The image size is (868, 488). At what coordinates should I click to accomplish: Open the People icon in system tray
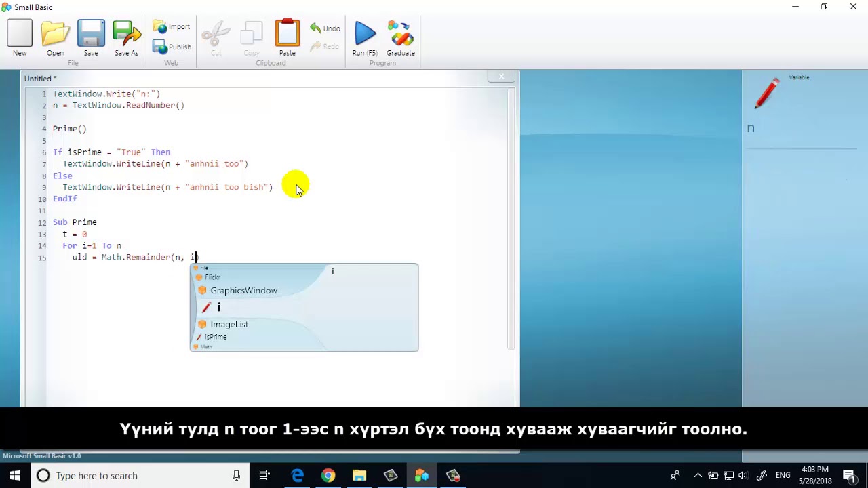tap(675, 476)
